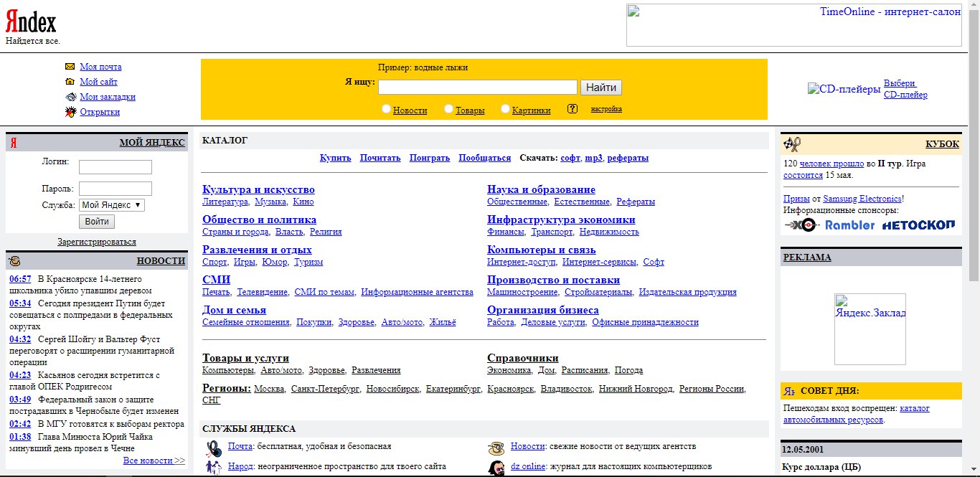The height and width of the screenshot is (477, 980).
Task: Open the Зарегистрироваться link
Action: pos(97,242)
